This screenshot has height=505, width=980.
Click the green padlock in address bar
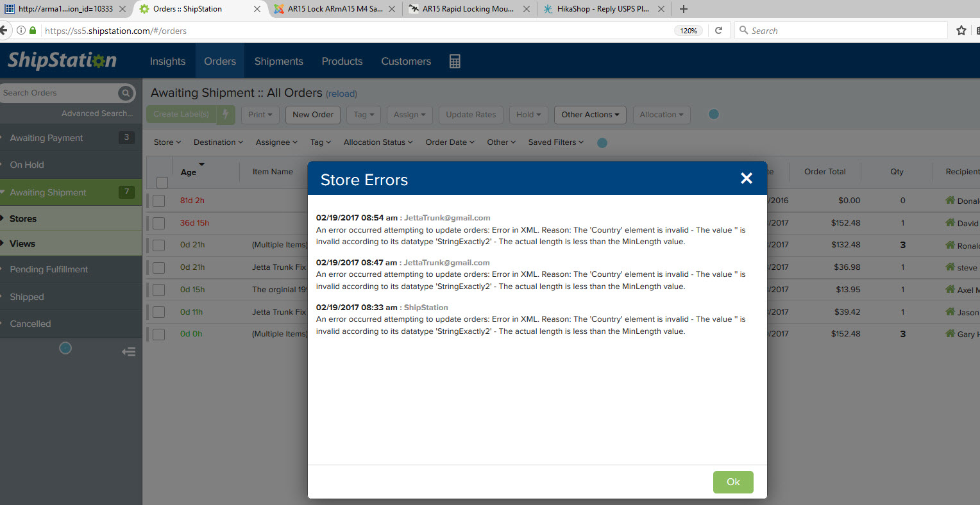tap(33, 30)
